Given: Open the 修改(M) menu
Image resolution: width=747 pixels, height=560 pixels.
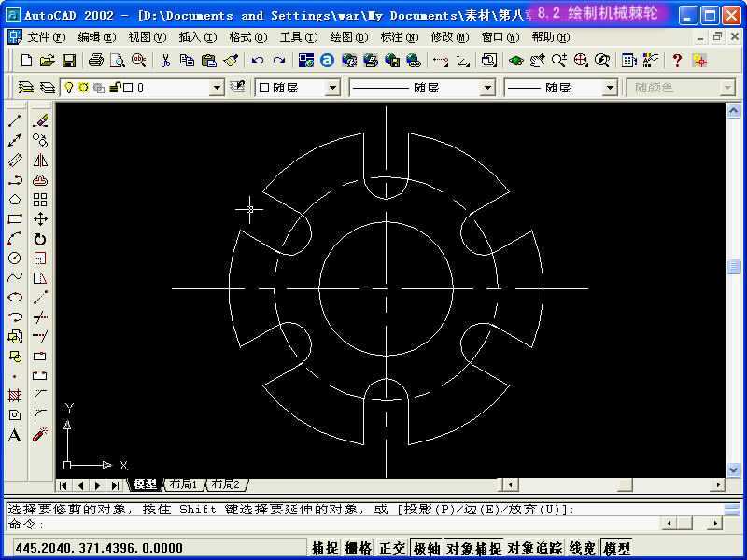Looking at the screenshot, I should (450, 37).
